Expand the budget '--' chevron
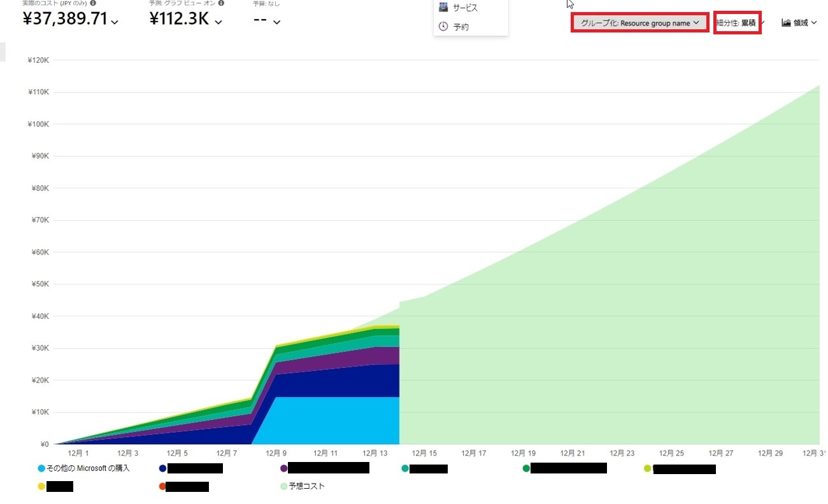 coord(276,22)
